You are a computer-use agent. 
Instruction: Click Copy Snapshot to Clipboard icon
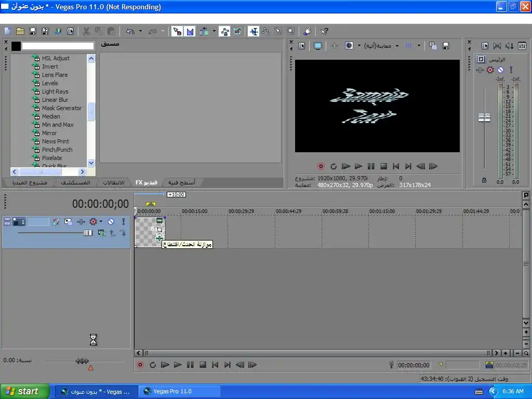[433, 46]
